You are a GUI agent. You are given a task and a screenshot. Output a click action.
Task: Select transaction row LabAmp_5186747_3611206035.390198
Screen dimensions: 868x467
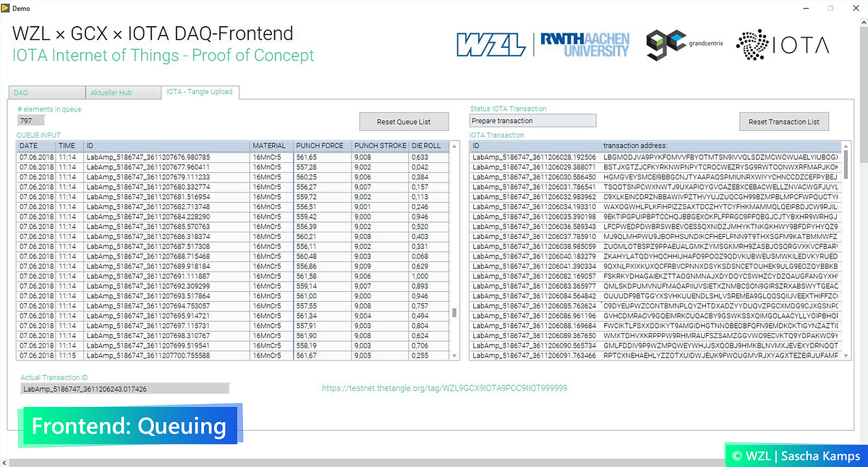[655, 216]
